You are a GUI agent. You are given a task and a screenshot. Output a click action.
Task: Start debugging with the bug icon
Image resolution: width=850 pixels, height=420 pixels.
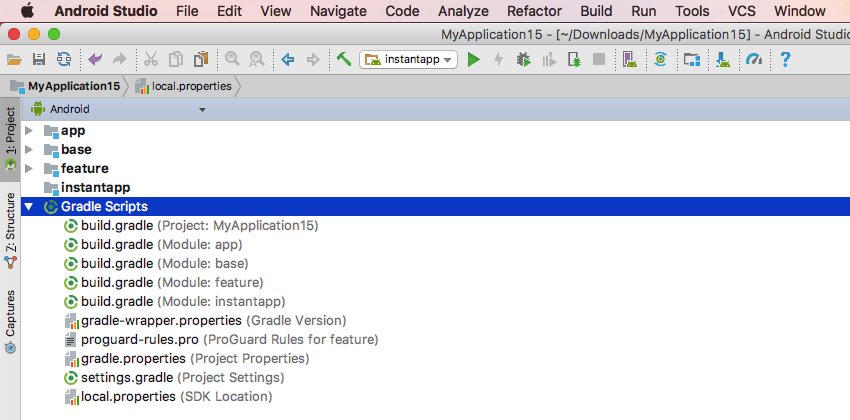(x=523, y=60)
